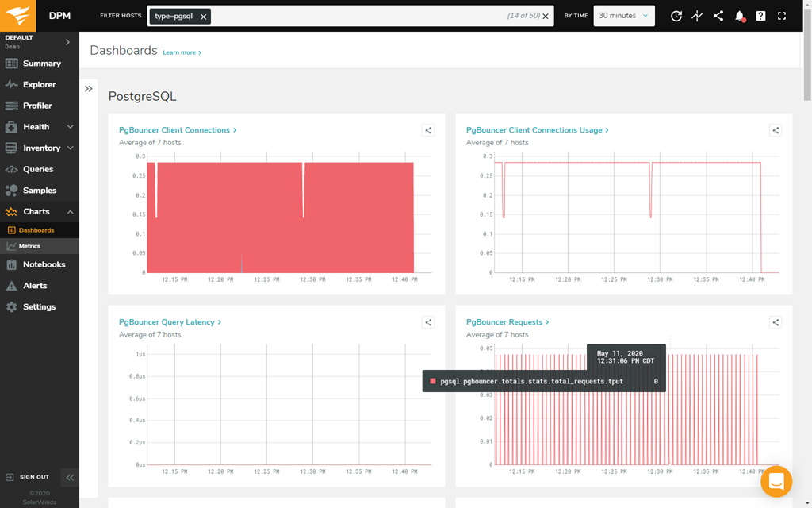This screenshot has width=812, height=508.
Task: Collapse the Charts menu section
Action: [x=70, y=212]
